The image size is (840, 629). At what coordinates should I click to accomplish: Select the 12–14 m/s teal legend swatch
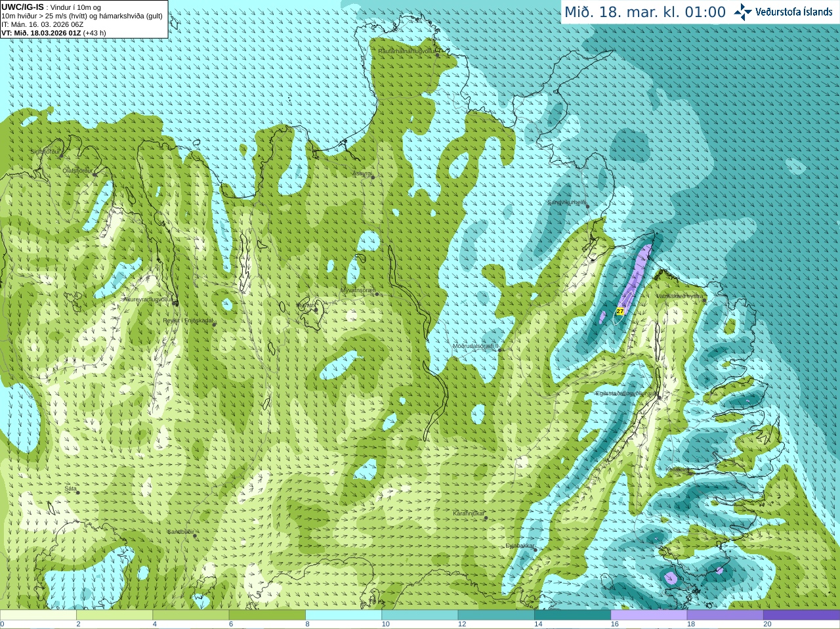click(496, 615)
